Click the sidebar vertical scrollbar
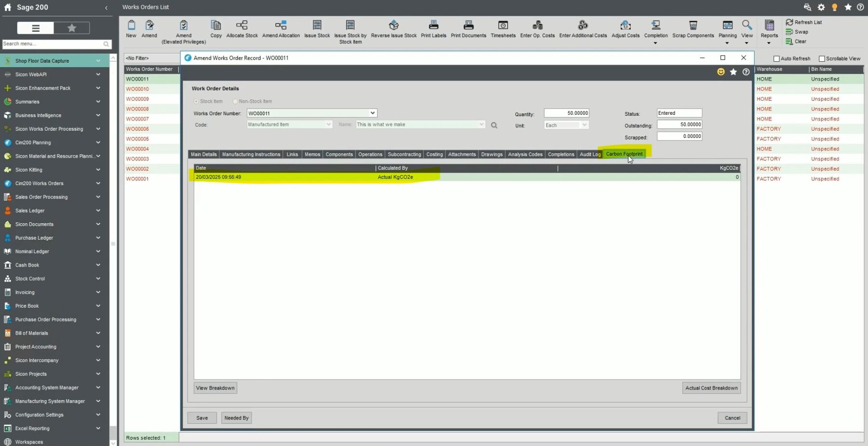This screenshot has width=868, height=446. (x=113, y=243)
